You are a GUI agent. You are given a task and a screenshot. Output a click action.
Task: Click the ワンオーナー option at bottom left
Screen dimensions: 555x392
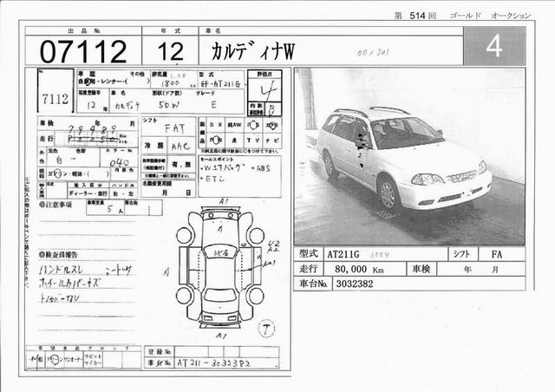click(73, 360)
